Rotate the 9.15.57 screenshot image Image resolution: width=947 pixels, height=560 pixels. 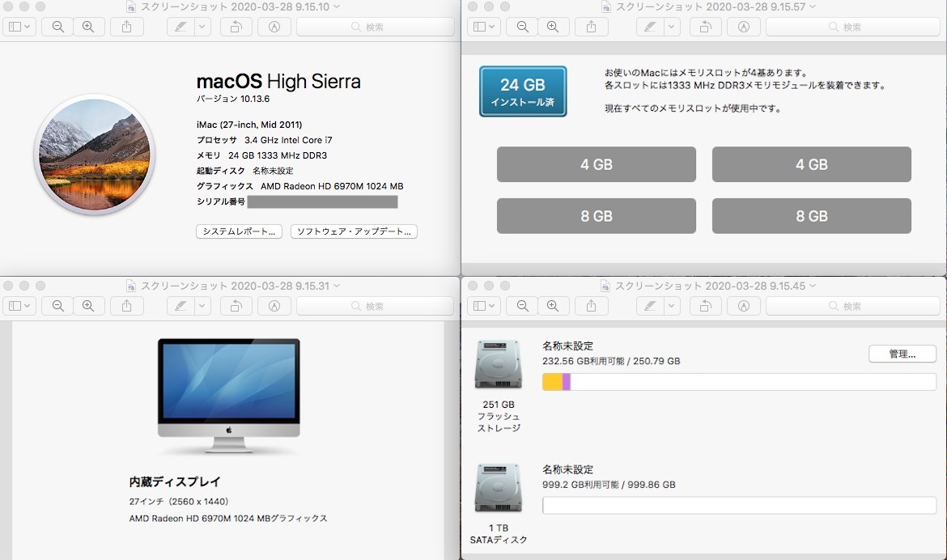tap(706, 27)
